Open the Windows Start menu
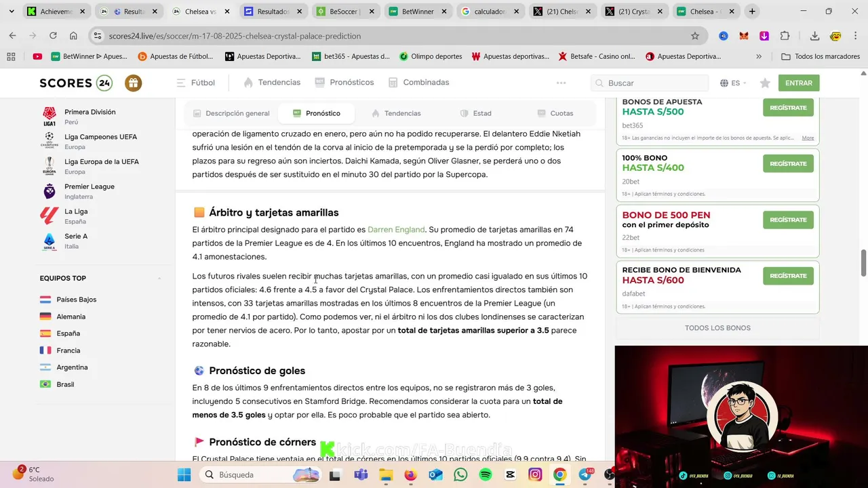 184,475
